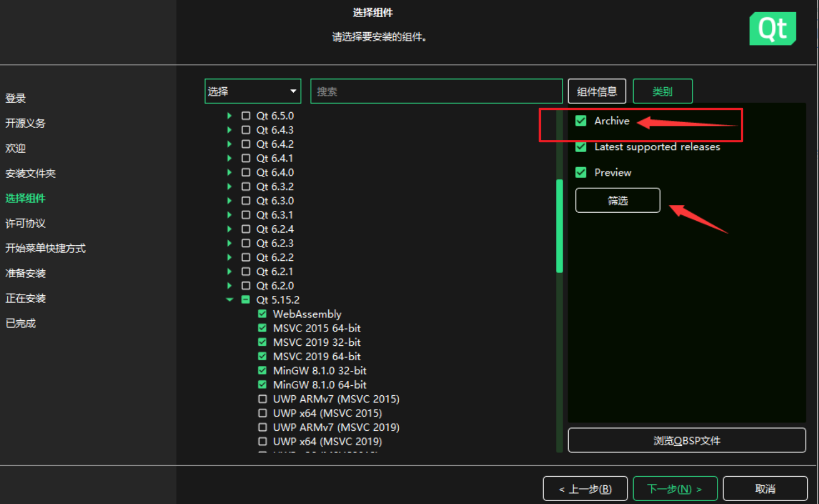The width and height of the screenshot is (819, 504).
Task: Expand the Qt 6.4.2 tree node
Action: tap(229, 144)
